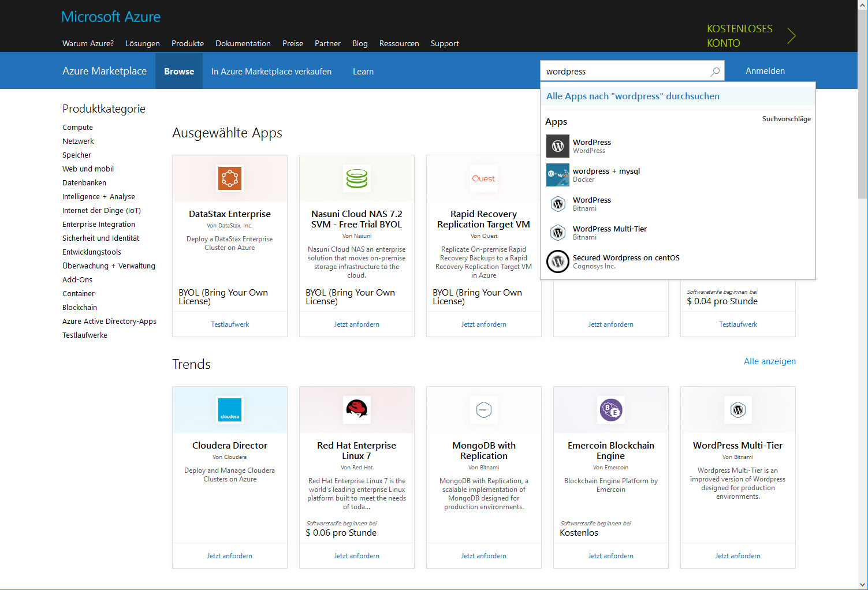The height and width of the screenshot is (590, 868).
Task: Click the Bitnami WordPress icon in suggestions
Action: click(x=558, y=204)
